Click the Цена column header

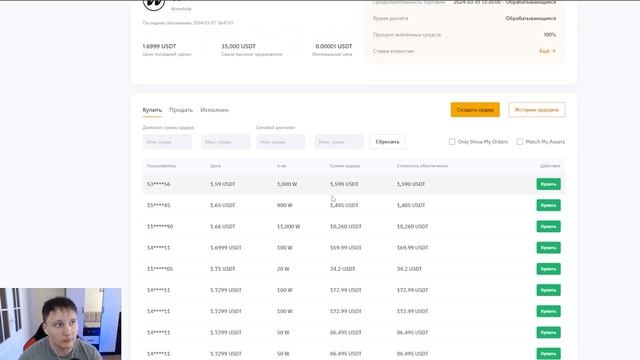216,166
